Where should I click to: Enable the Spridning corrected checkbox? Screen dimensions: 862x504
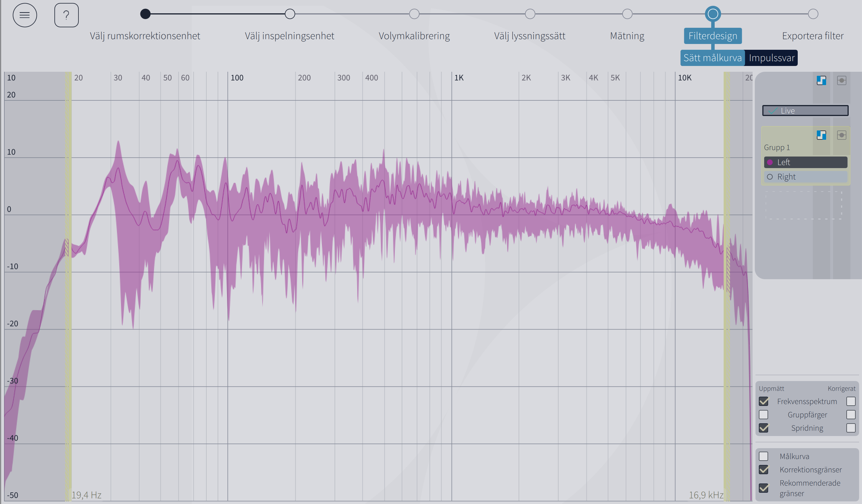coord(852,427)
